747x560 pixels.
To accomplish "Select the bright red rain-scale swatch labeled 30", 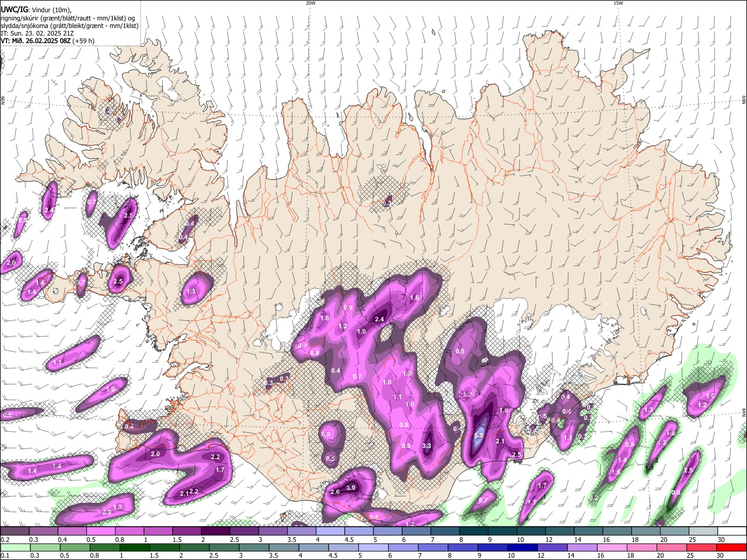I will [x=732, y=548].
